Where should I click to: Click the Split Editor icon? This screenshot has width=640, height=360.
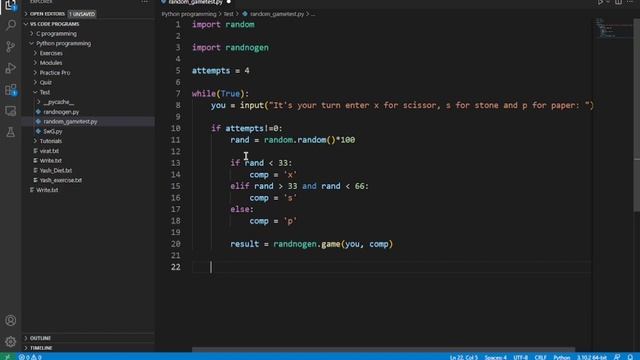tap(618, 2)
